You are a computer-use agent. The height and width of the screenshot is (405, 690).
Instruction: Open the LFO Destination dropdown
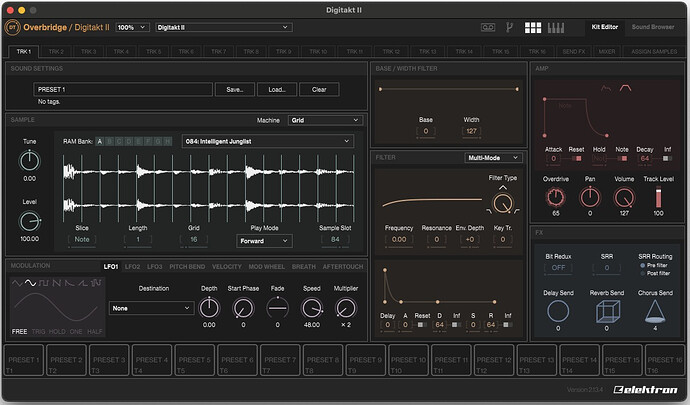click(152, 308)
